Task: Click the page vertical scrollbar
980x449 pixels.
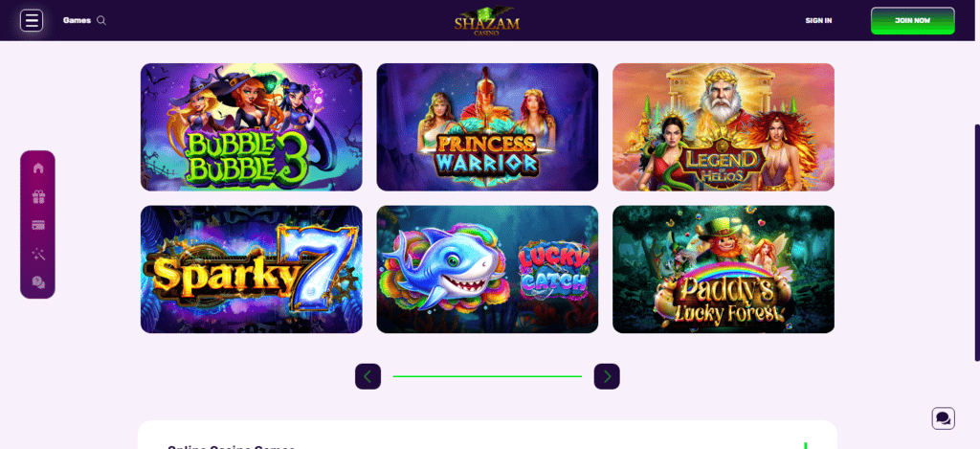Action: coord(977,242)
